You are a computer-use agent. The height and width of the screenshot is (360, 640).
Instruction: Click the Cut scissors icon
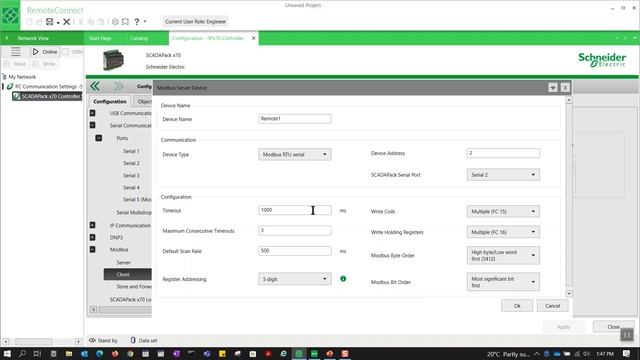click(81, 22)
